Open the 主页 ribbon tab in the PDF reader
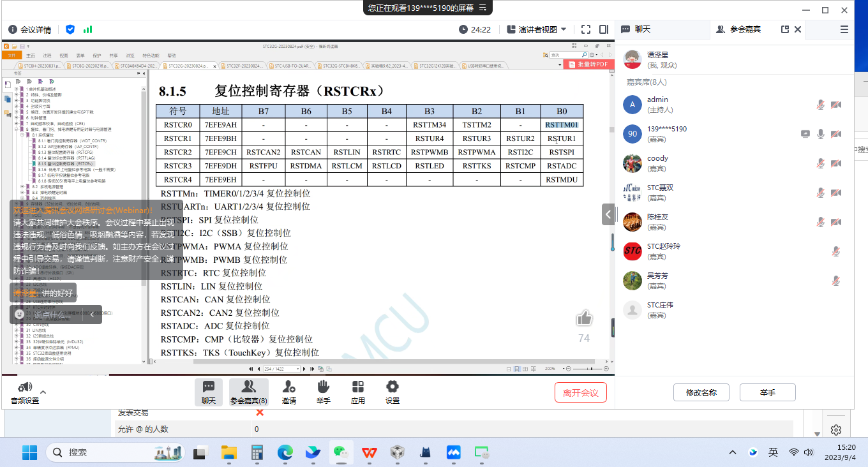Viewport: 868px width, 467px height. (x=31, y=56)
